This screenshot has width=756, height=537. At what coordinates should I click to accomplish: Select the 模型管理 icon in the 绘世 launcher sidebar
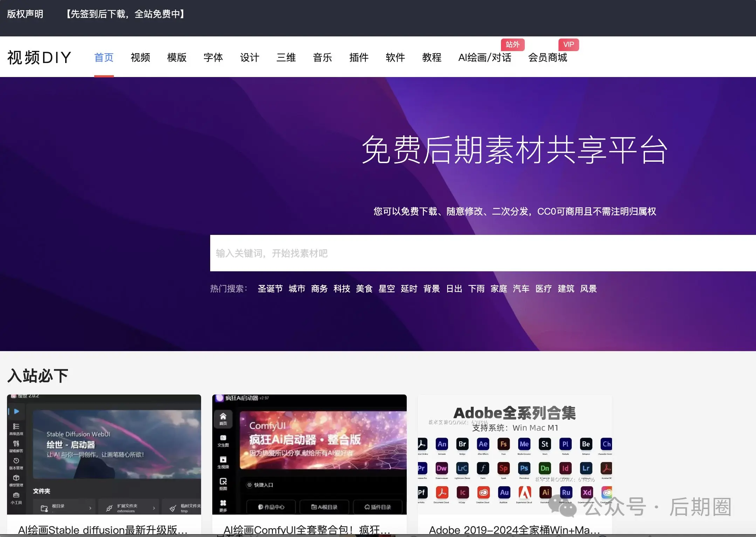tap(15, 477)
